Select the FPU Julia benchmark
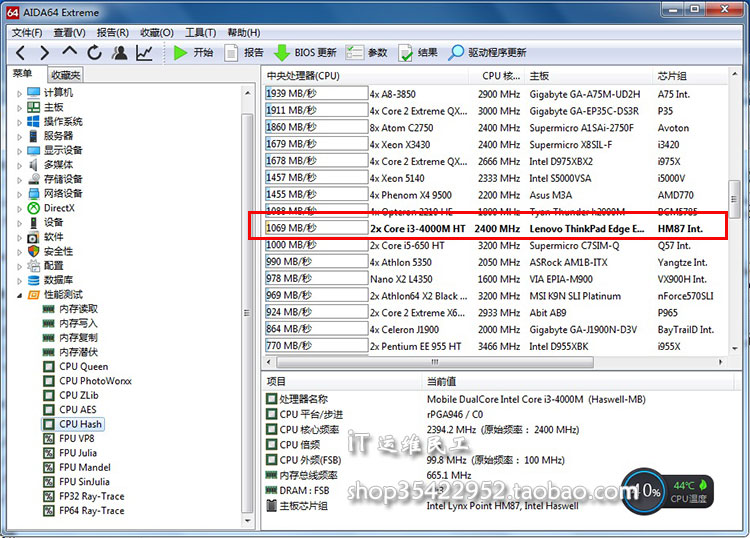This screenshot has height=538, width=750. (x=78, y=452)
